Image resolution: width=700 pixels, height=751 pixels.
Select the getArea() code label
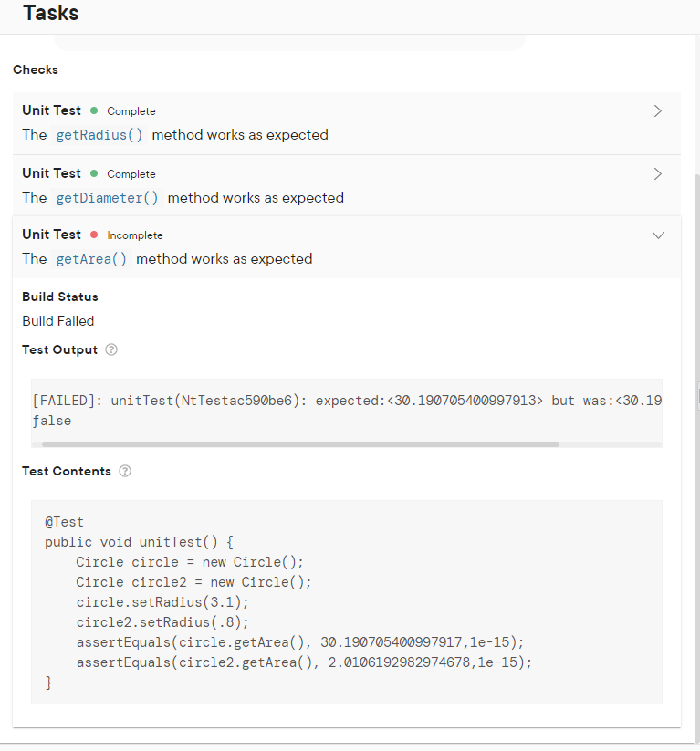[91, 259]
